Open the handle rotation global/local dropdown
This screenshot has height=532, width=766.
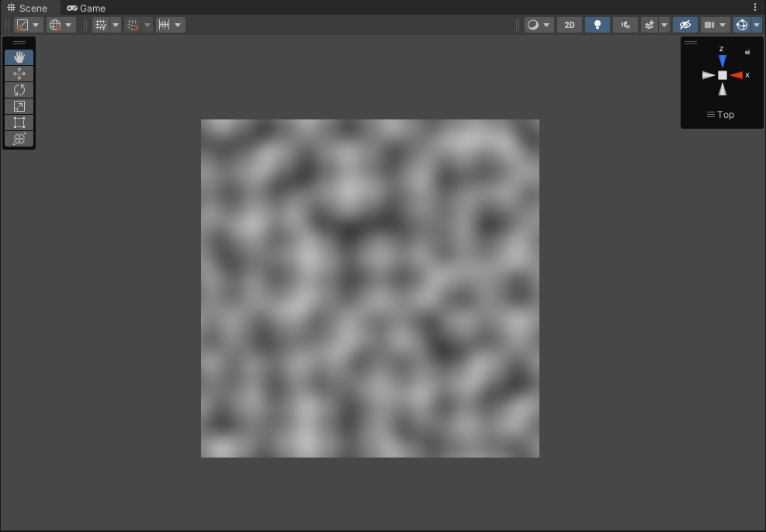click(x=61, y=25)
